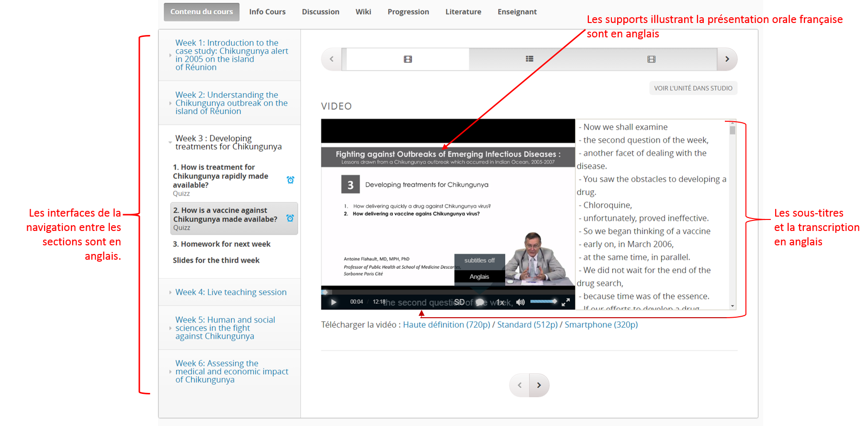Expand Week 2 Understanding the outbreak section
Viewport: 868px width, 426px height.
tap(230, 103)
